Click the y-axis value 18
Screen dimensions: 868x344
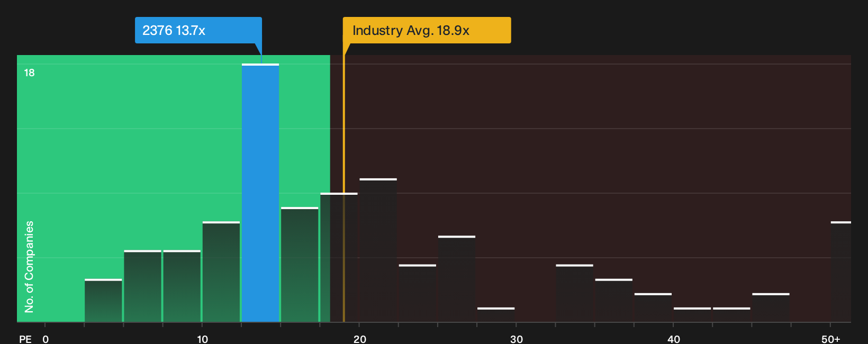pyautogui.click(x=29, y=73)
